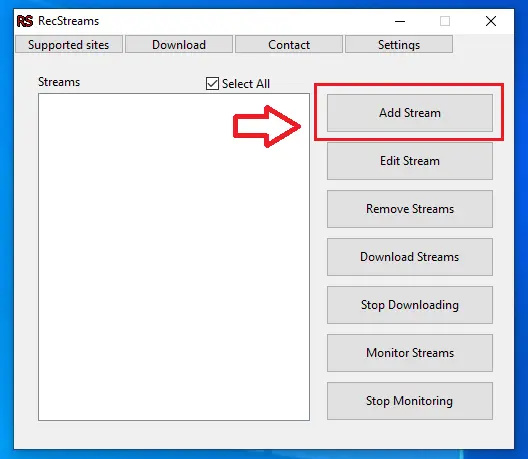This screenshot has height=459, width=528.
Task: Click the disabled maximize window icon
Action: [445, 21]
